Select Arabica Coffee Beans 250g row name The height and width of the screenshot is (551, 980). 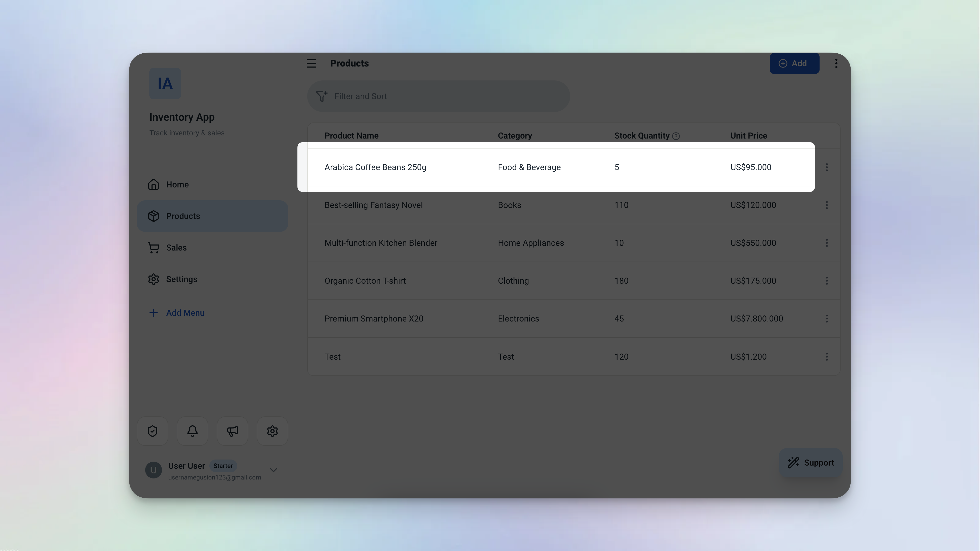coord(375,167)
